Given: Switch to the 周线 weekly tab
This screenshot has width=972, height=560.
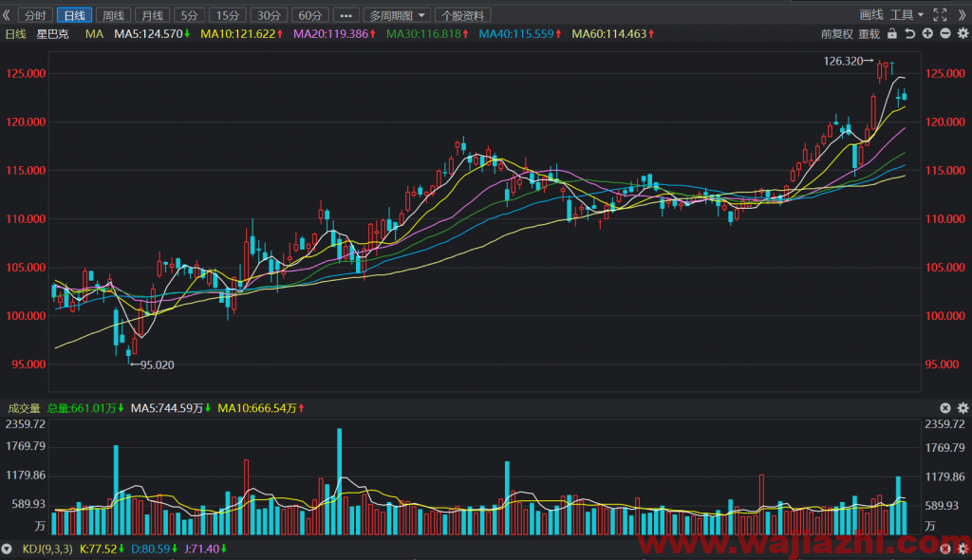Looking at the screenshot, I should (x=114, y=15).
